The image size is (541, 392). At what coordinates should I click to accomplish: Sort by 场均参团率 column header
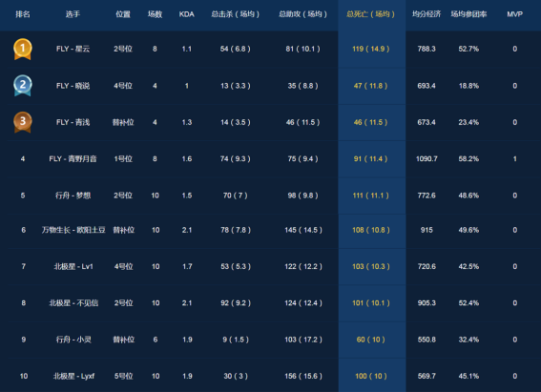click(x=468, y=14)
